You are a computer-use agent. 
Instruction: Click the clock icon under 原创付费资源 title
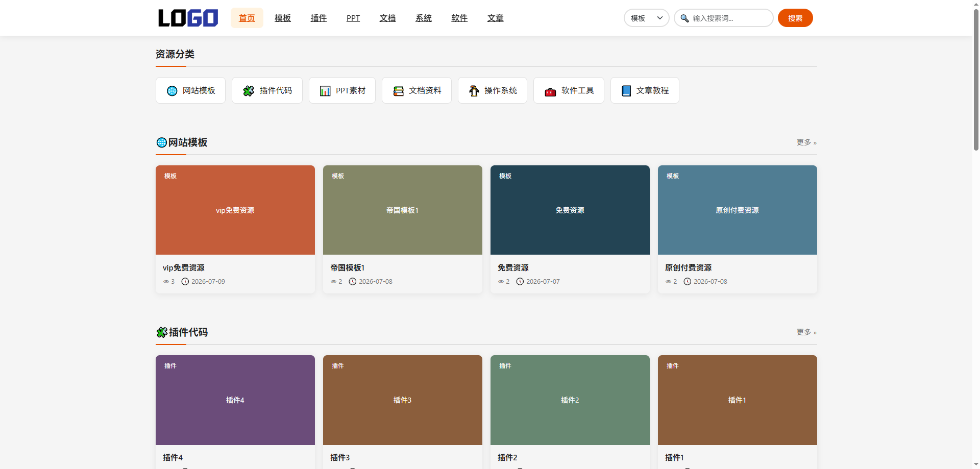[x=688, y=282]
